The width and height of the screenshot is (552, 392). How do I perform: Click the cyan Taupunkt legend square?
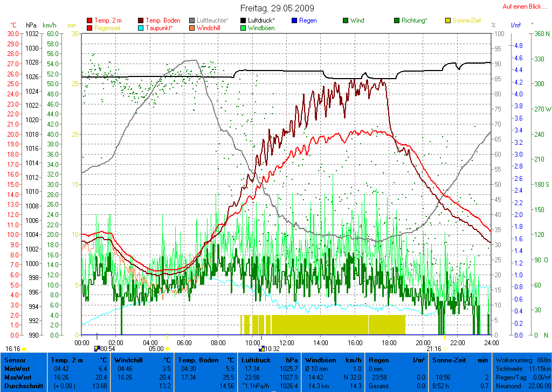point(141,28)
